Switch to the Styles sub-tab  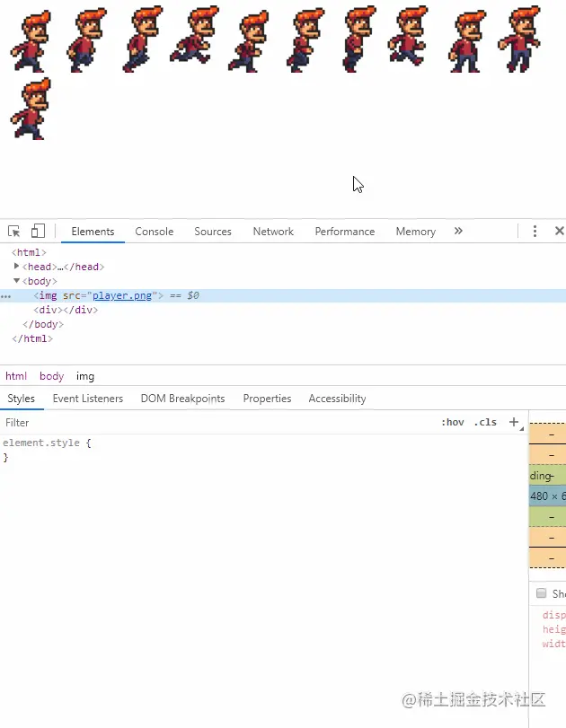pyautogui.click(x=21, y=399)
